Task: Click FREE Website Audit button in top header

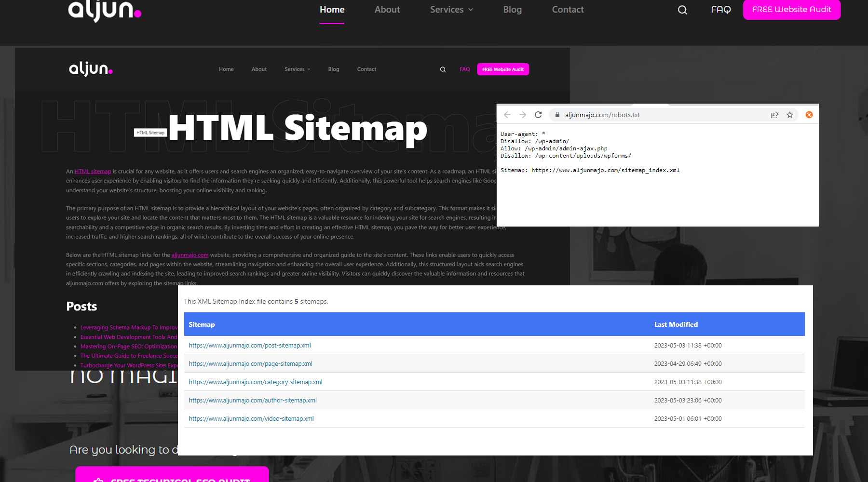Action: [792, 10]
